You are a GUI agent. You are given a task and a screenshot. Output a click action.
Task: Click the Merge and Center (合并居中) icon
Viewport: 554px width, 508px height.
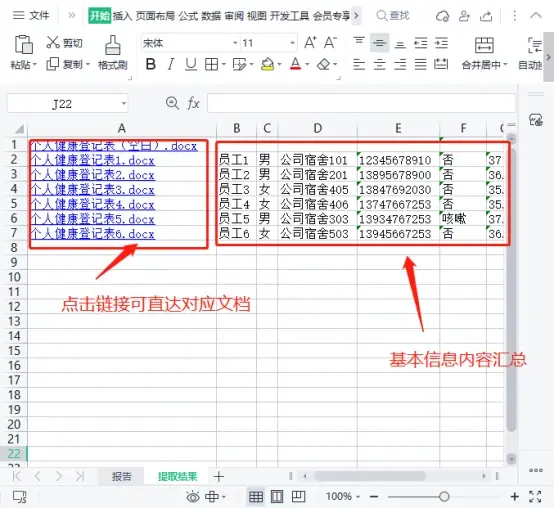pyautogui.click(x=484, y=45)
